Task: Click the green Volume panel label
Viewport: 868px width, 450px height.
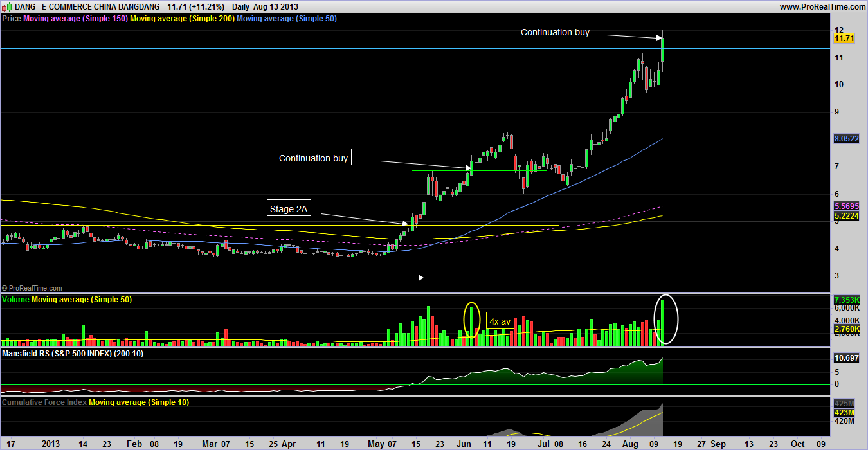Action: tap(16, 300)
